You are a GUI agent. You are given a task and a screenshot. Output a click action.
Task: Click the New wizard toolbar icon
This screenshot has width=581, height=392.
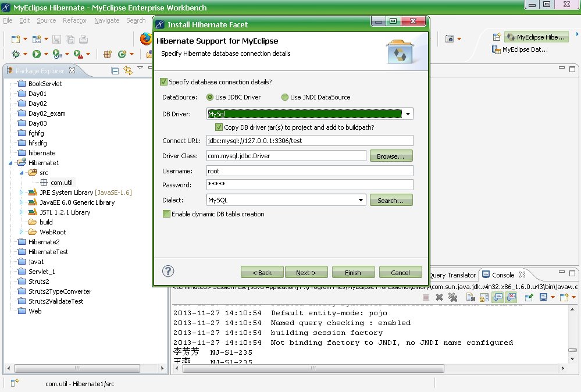(16, 40)
